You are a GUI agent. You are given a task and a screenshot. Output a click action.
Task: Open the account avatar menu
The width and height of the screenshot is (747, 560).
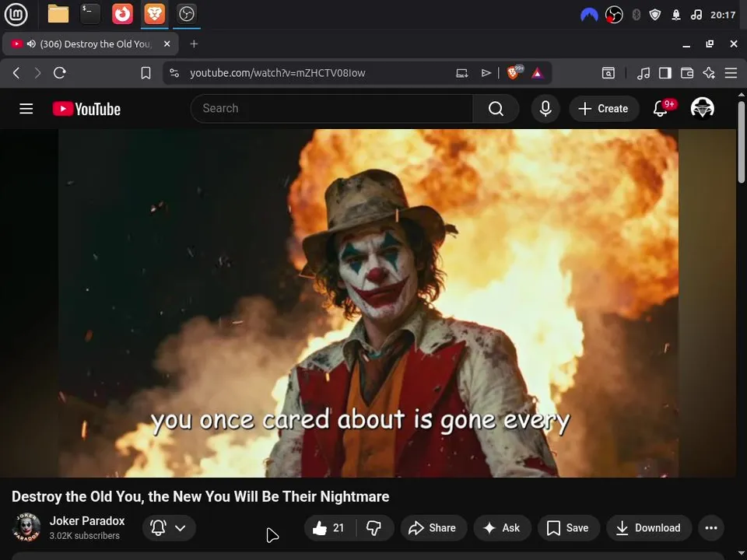tap(703, 108)
